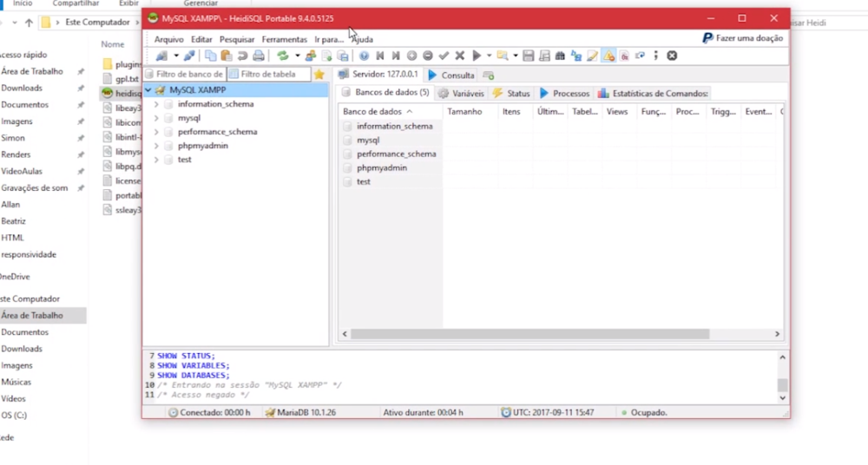Image resolution: width=868 pixels, height=465 pixels.
Task: Switch to the Status tab
Action: pyautogui.click(x=511, y=94)
